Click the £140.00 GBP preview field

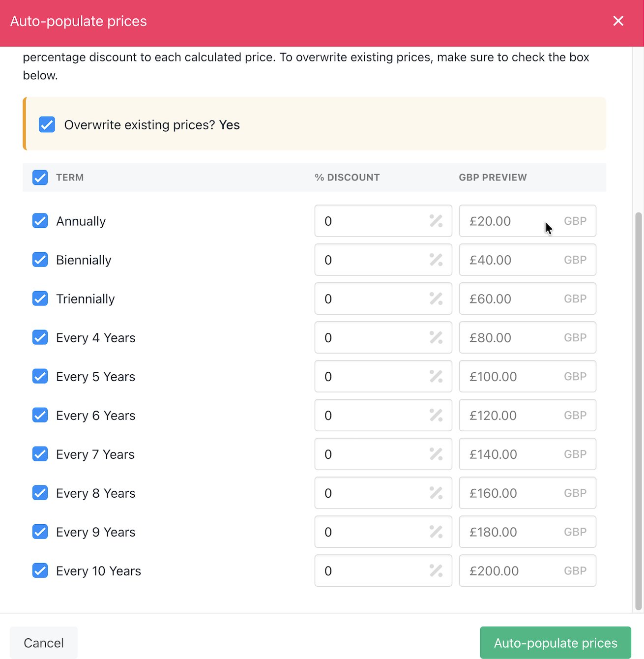527,454
